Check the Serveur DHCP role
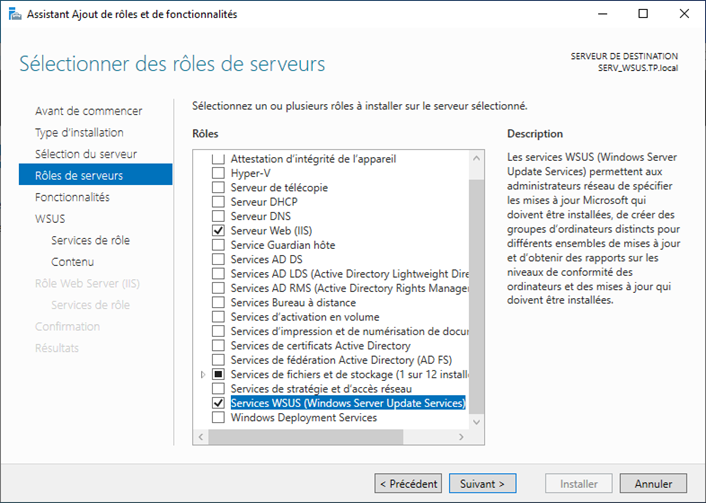Image resolution: width=706 pixels, height=503 pixels. pyautogui.click(x=218, y=202)
